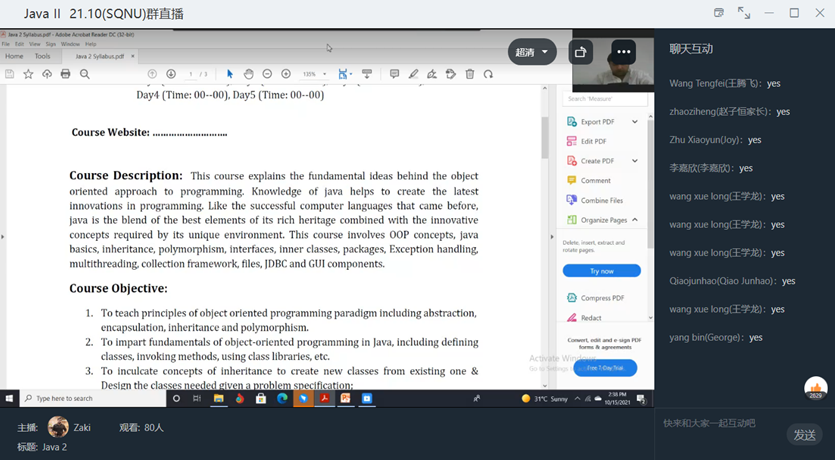Screen dimensions: 835x460
Task: Click the zoom out minus icon
Action: 267,74
